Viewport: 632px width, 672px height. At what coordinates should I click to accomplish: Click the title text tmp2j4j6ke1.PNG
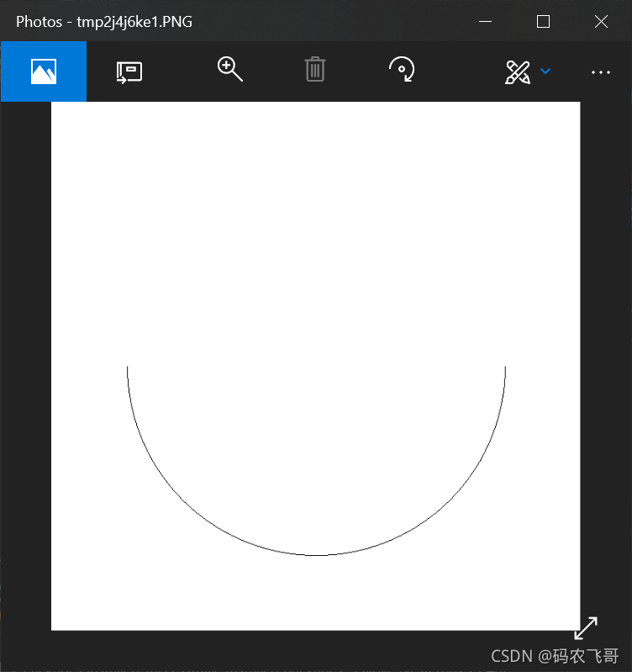click(134, 22)
